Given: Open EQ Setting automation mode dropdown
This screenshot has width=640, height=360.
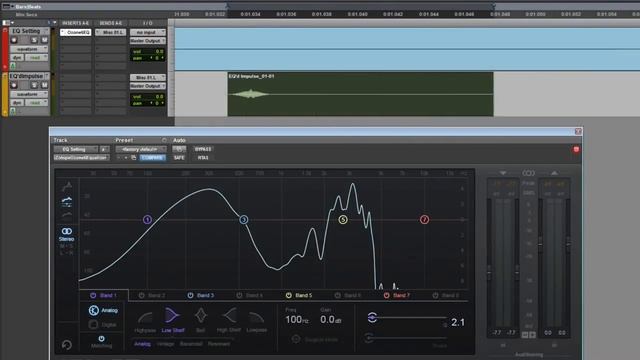Looking at the screenshot, I should pyautogui.click(x=37, y=58).
